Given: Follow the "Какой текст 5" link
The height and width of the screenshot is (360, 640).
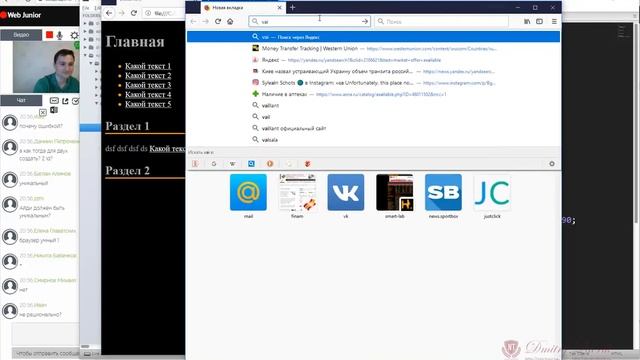Looking at the screenshot, I should pos(148,104).
